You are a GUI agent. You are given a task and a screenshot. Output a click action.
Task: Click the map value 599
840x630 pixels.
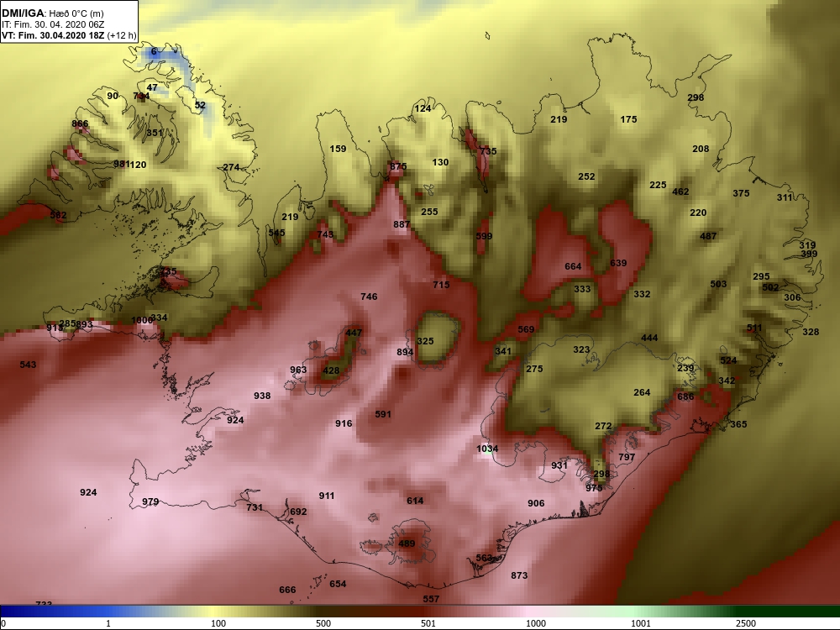coord(484,236)
